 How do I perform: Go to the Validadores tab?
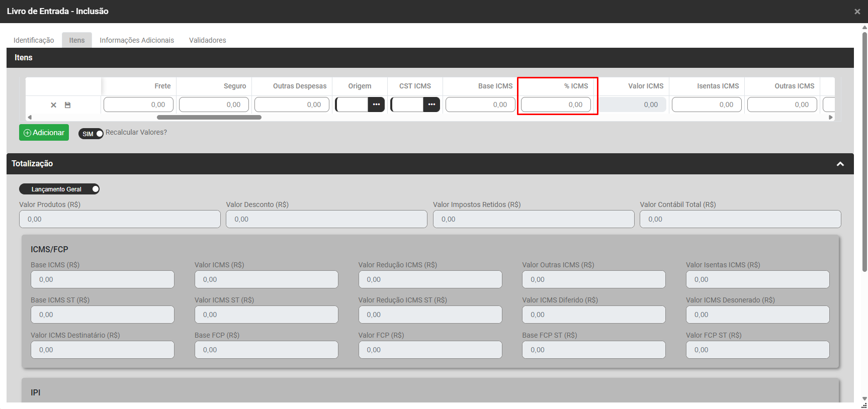(x=208, y=40)
